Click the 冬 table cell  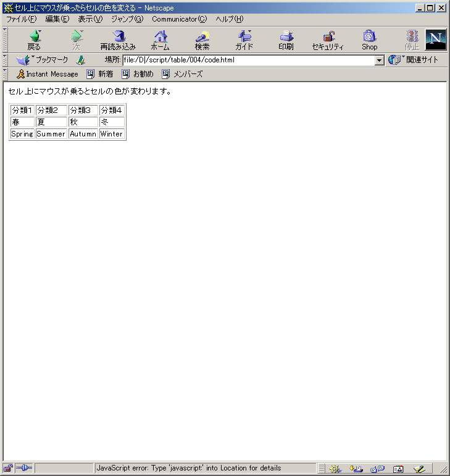pos(112,122)
